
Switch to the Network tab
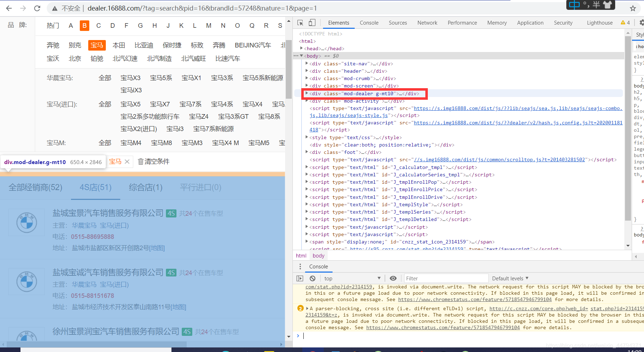pos(427,22)
